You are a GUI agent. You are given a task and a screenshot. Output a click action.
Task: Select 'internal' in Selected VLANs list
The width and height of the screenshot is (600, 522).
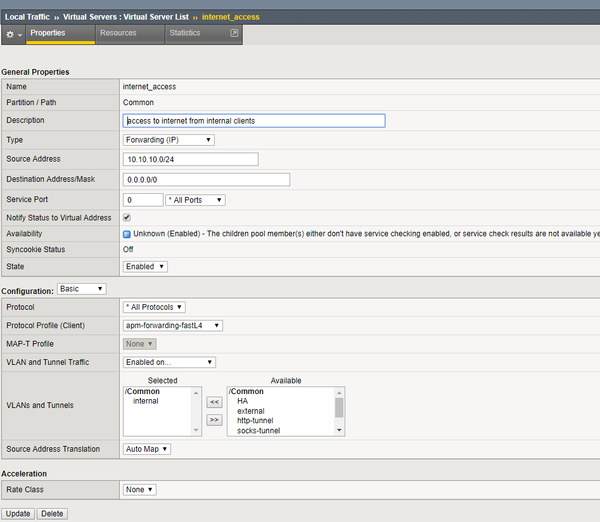pyautogui.click(x=146, y=401)
